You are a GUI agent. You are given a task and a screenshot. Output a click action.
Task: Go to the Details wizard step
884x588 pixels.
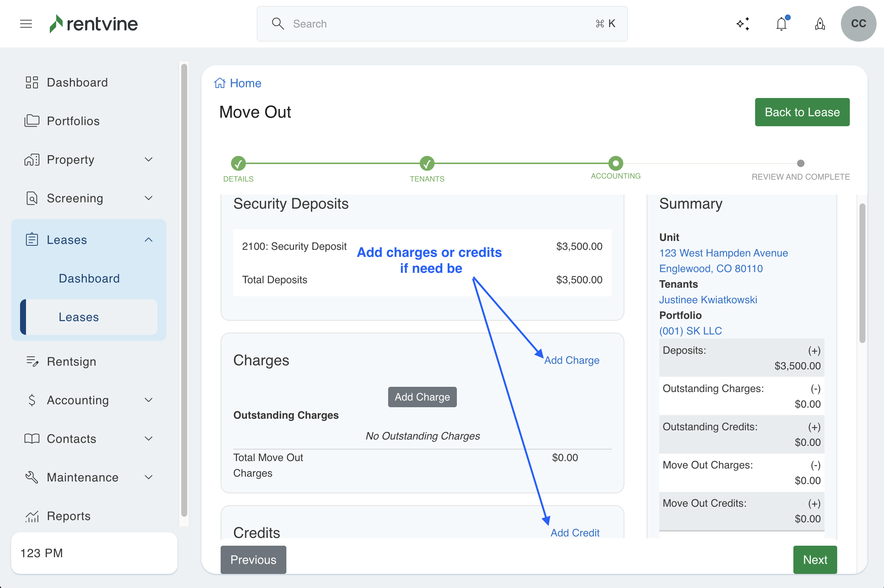click(238, 163)
